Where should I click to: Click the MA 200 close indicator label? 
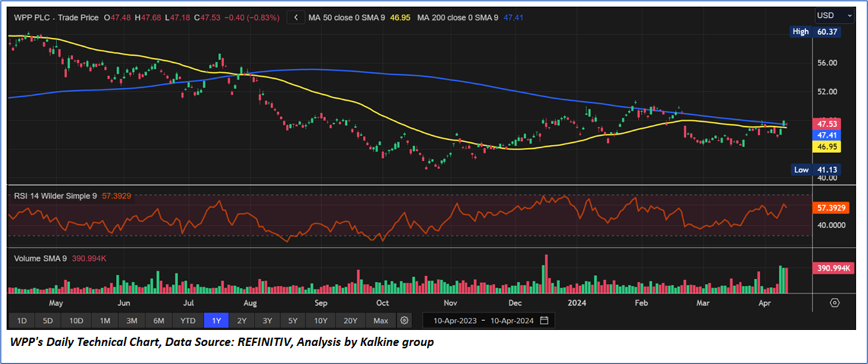[x=457, y=18]
